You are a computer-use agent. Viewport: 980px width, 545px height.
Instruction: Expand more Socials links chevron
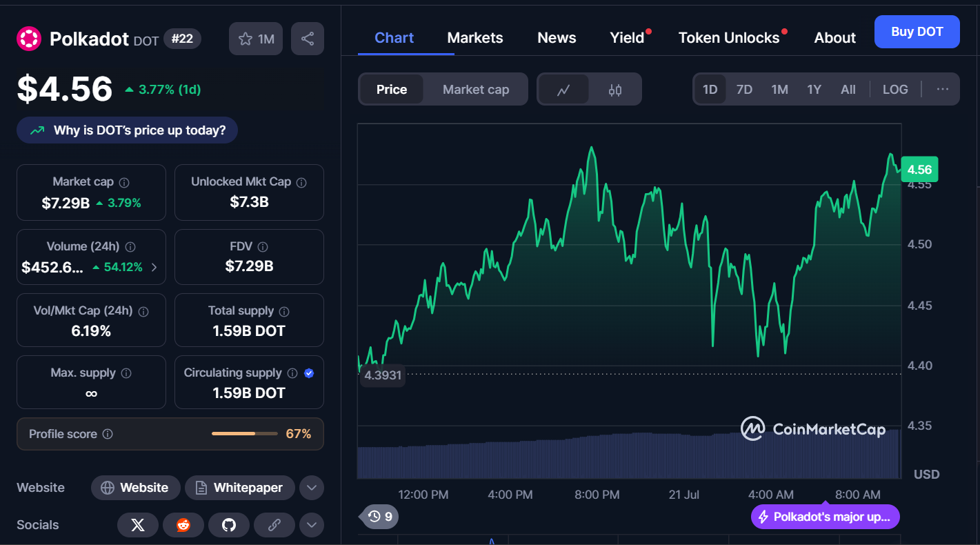click(311, 525)
